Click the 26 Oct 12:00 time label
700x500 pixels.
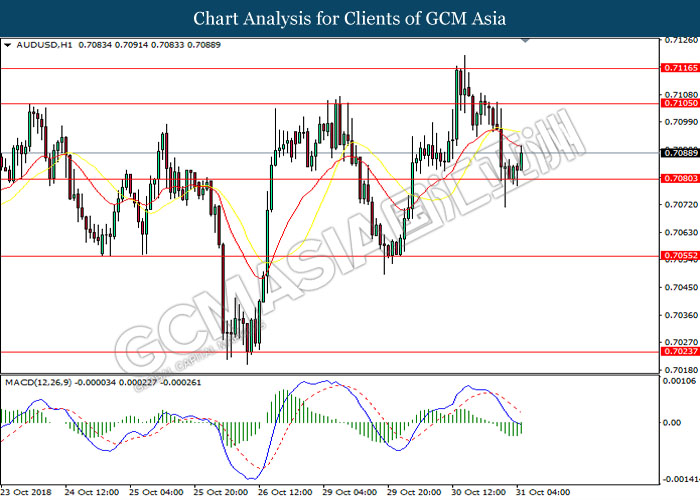coord(285,492)
